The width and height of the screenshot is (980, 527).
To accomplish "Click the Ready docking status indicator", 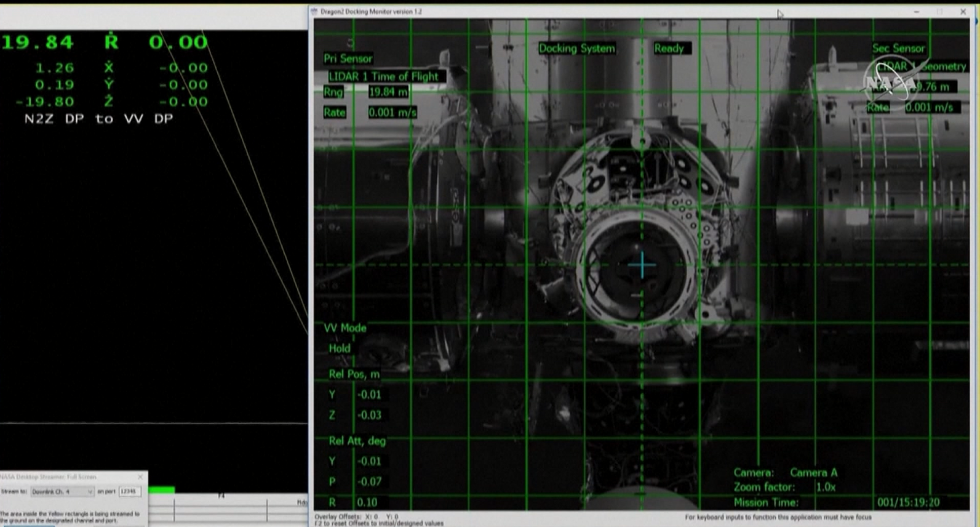I will [669, 49].
